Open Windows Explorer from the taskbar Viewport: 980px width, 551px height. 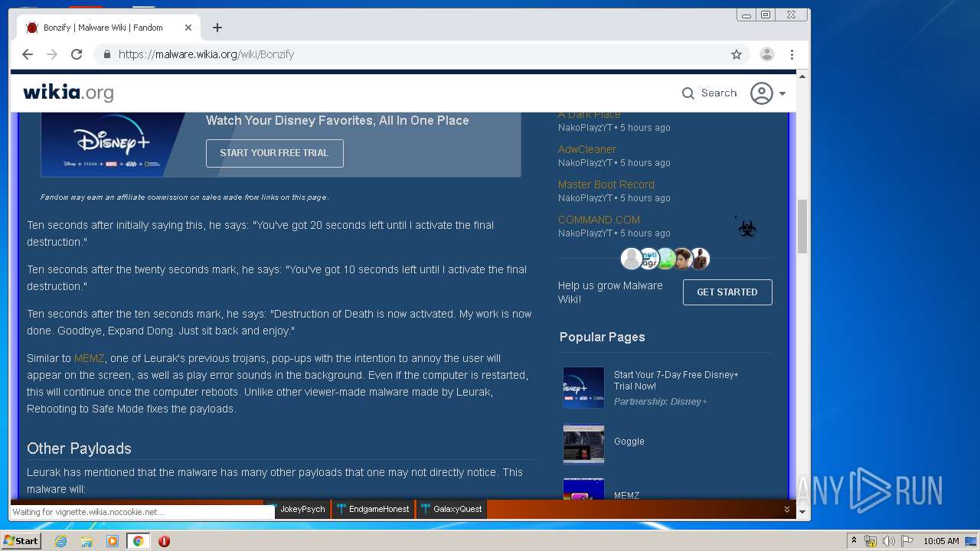click(x=87, y=541)
